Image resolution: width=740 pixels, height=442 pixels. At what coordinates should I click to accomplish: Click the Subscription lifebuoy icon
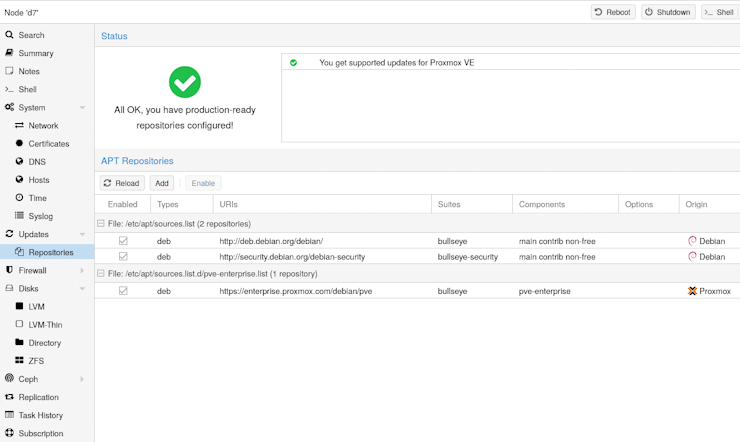point(9,433)
